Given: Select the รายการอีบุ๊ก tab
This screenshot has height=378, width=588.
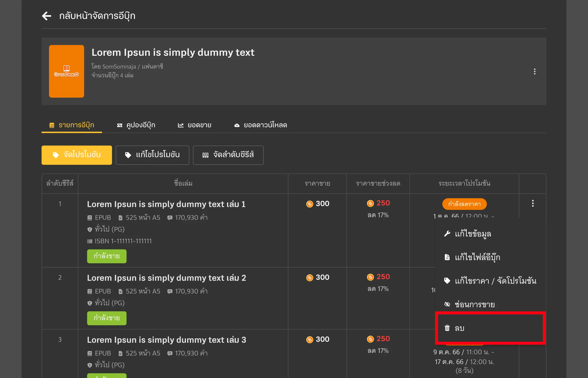Looking at the screenshot, I should tap(72, 125).
